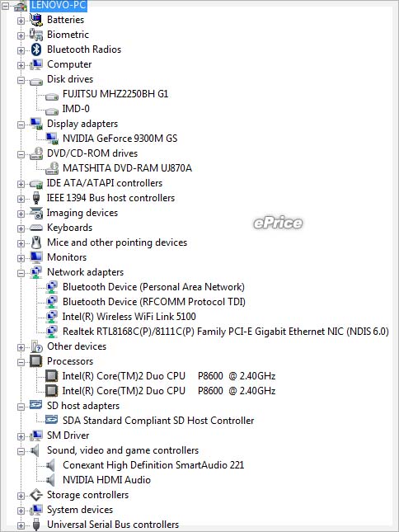Select the SM Driver label
Screen dimensions: 399x532
68,435
